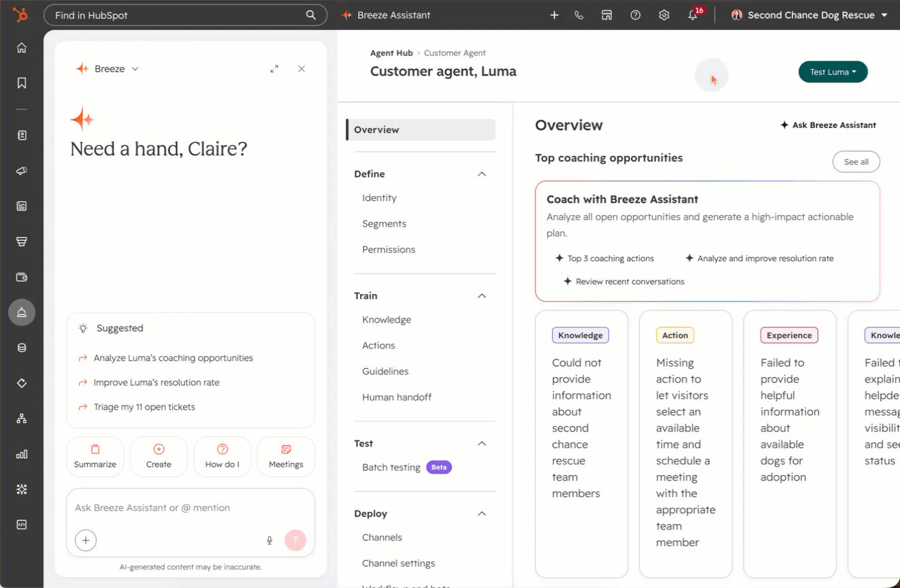The height and width of the screenshot is (588, 900).
Task: Open the Help question mark icon
Action: pos(635,15)
